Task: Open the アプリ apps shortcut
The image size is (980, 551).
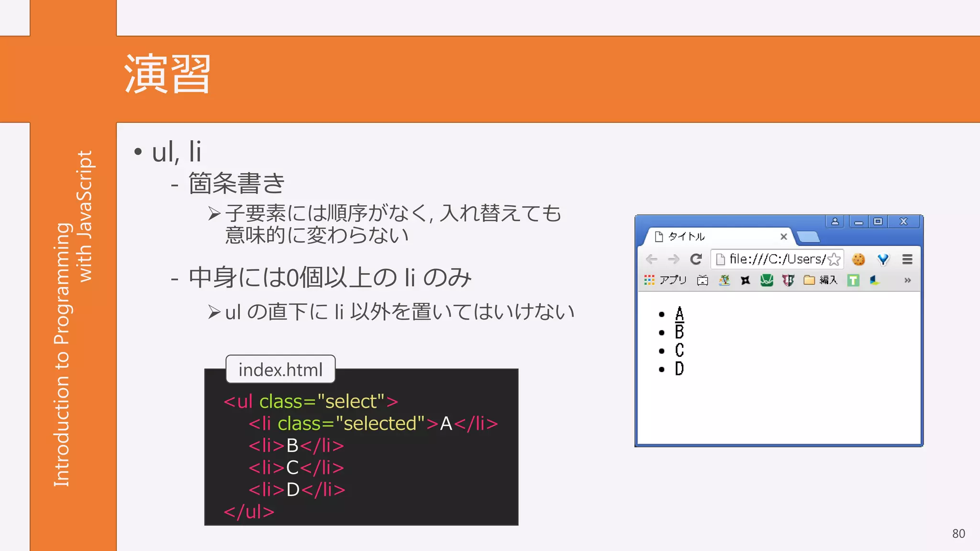Action: (666, 280)
